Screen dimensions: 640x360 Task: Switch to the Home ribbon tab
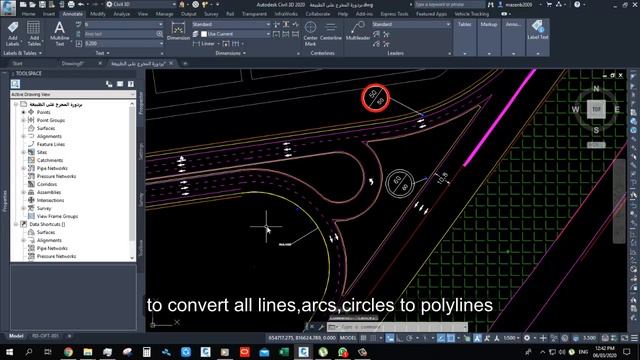[29, 14]
